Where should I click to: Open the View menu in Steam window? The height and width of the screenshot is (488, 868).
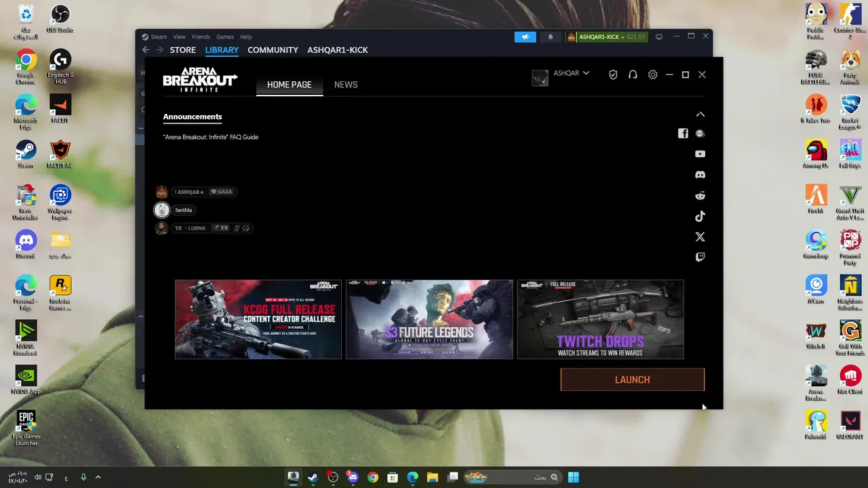179,37
